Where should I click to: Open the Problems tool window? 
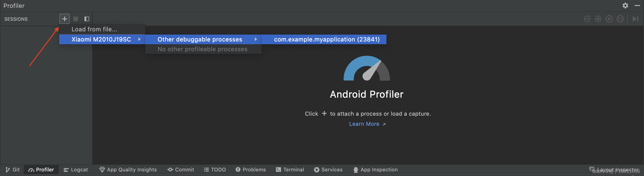250,170
